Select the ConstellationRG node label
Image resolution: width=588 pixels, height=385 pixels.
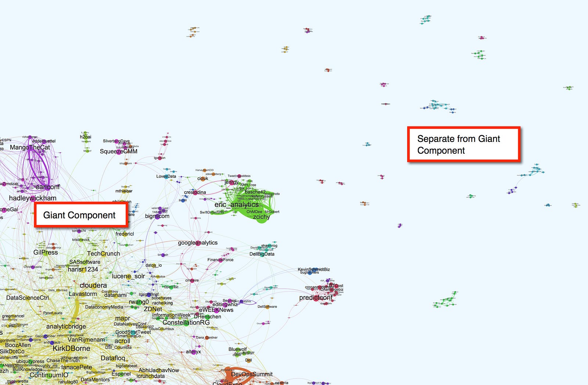pos(186,322)
